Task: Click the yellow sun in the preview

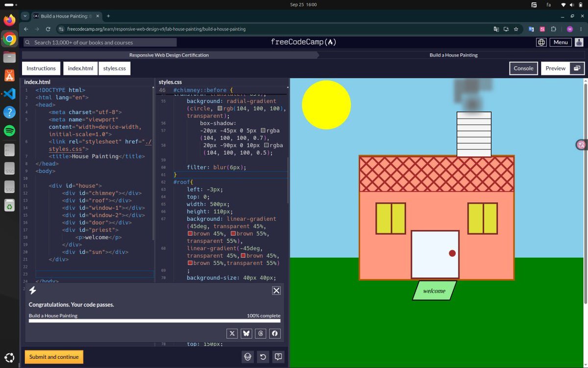Action: 326,105
